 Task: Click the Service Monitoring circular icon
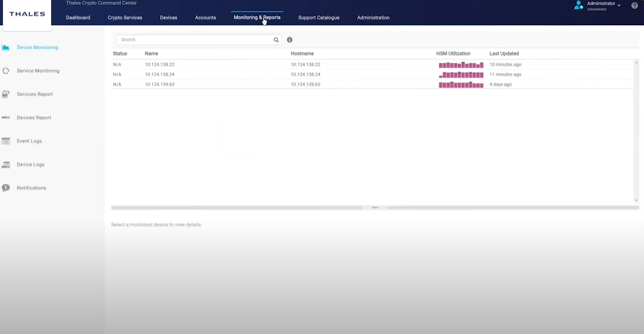pos(6,71)
